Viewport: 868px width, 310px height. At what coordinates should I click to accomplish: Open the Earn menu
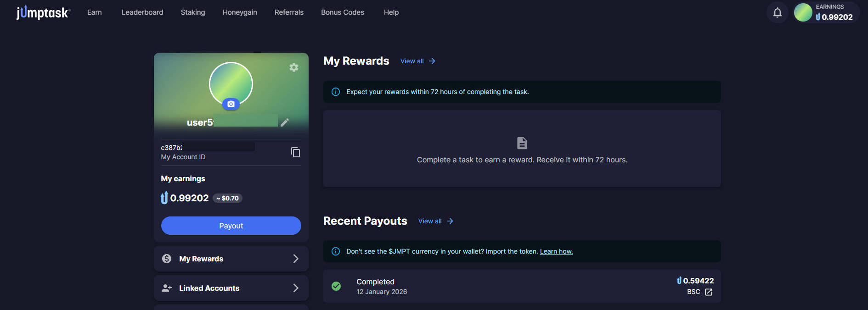click(x=95, y=12)
